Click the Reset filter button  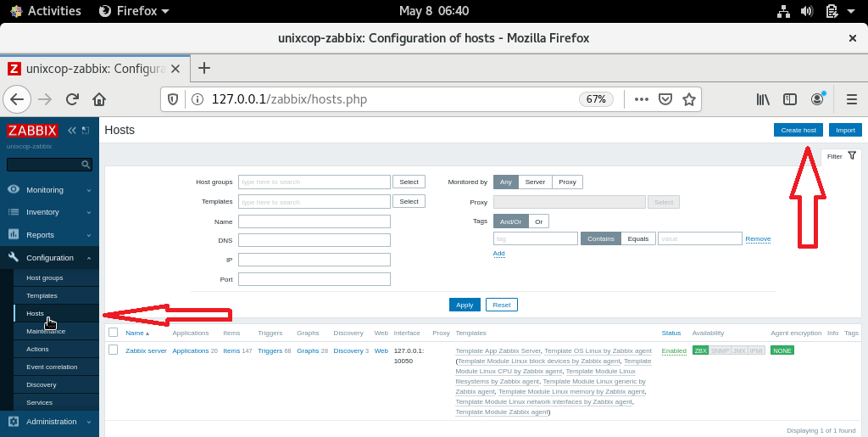coord(502,305)
